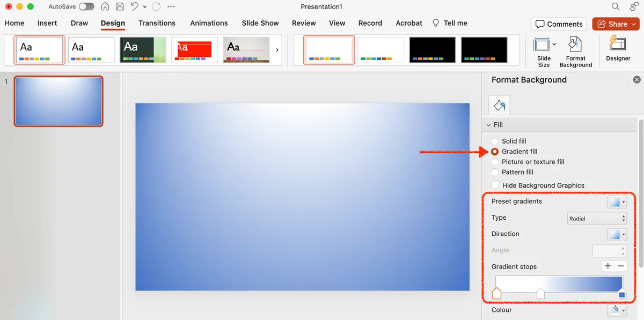
Task: Open the Record tab
Action: point(370,23)
